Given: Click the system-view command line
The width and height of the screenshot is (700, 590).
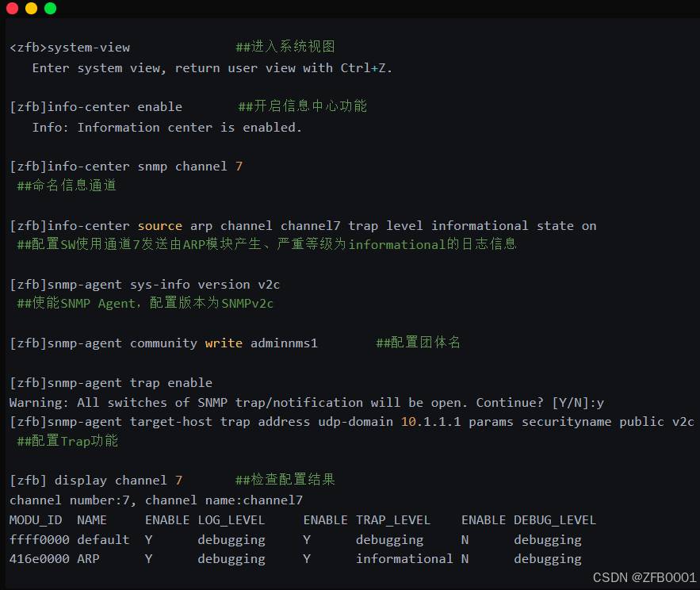Looking at the screenshot, I should click(70, 48).
